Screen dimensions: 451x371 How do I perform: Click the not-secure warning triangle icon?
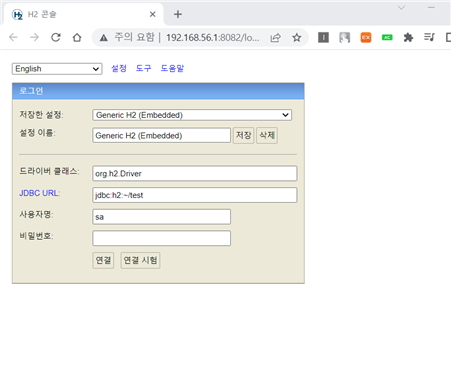pos(104,38)
